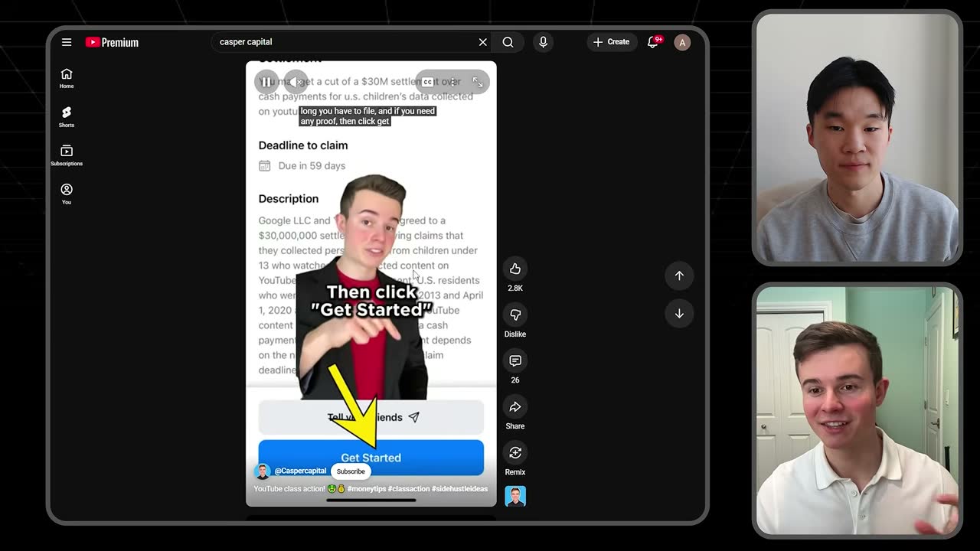Viewport: 980px width, 551px height.
Task: Open Shorts from the sidebar
Action: pos(67,116)
